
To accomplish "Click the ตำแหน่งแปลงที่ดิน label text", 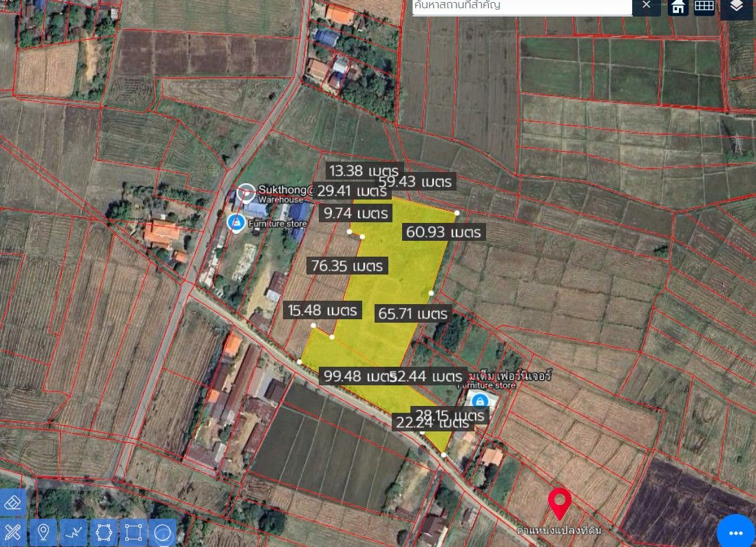I will coord(559,530).
